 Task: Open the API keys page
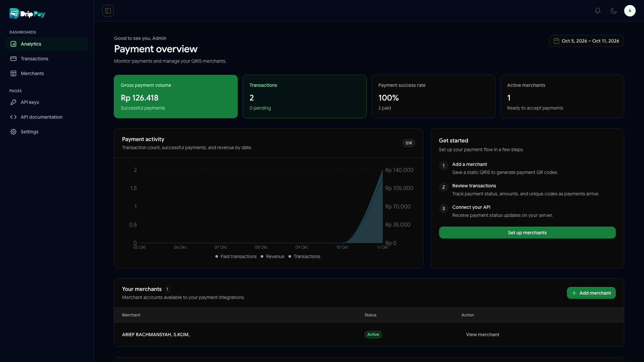coord(47,102)
